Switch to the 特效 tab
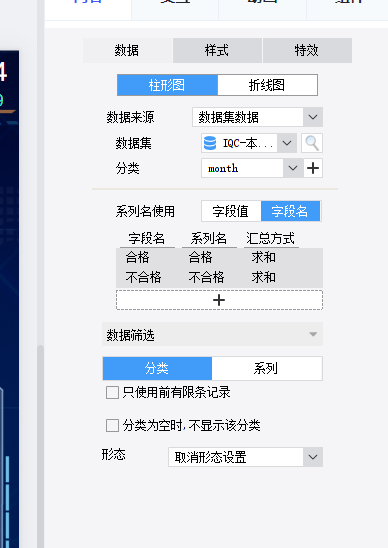Viewport: 388px width, 548px height. tap(307, 50)
